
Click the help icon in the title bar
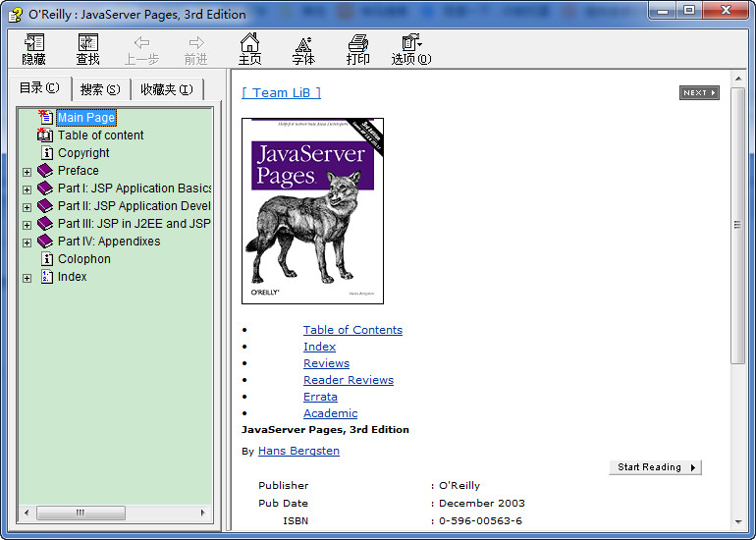[x=16, y=15]
